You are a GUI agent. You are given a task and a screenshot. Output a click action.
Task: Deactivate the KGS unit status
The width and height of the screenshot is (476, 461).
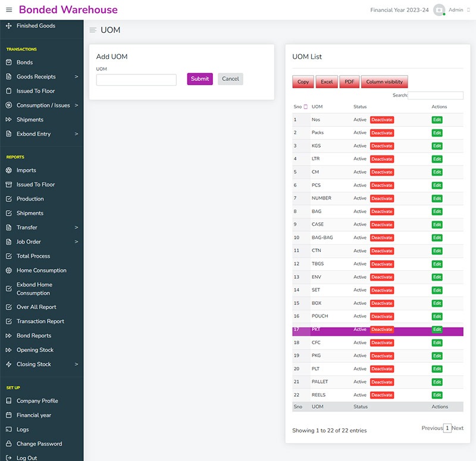click(x=381, y=146)
